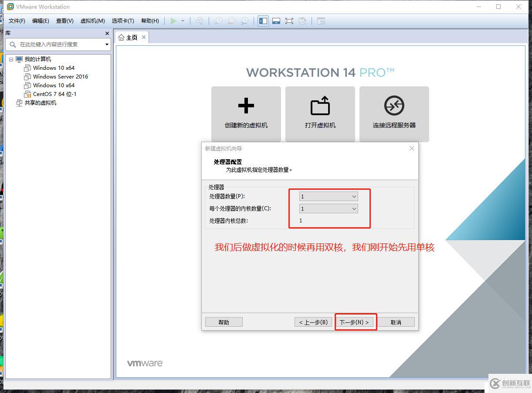Click the 下一步(N) > button
Viewport: 532px width, 393px height.
(x=355, y=322)
